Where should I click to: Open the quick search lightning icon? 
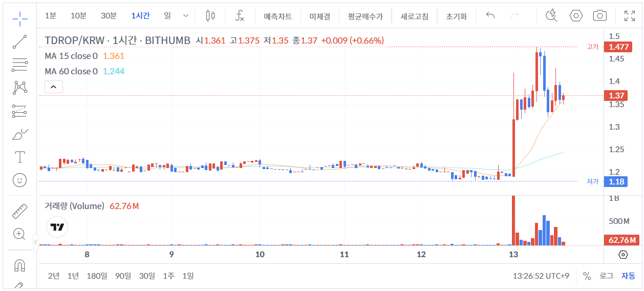click(551, 16)
